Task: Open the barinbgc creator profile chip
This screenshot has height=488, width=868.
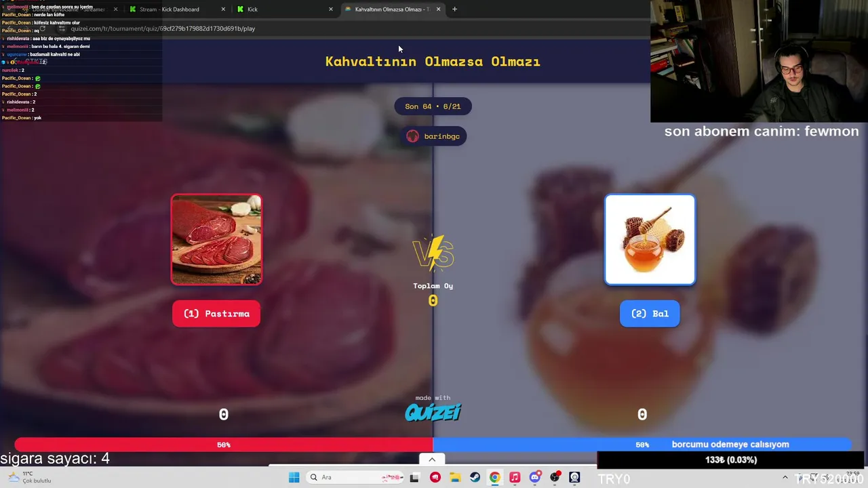Action: coord(433,136)
